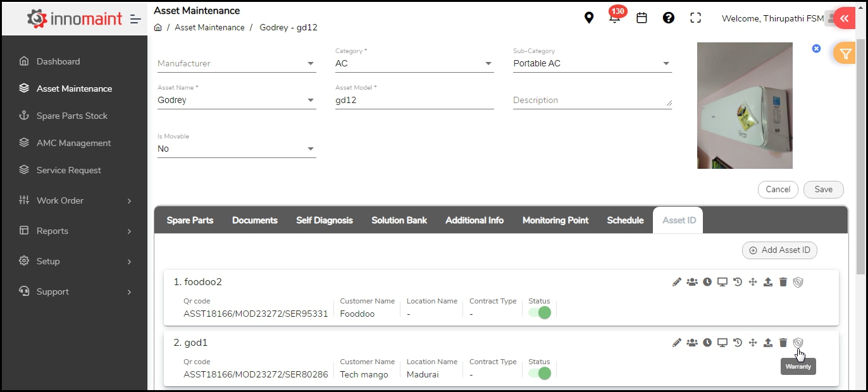Expand the Work Order sidebar menu
The height and width of the screenshot is (392, 868).
coord(75,200)
